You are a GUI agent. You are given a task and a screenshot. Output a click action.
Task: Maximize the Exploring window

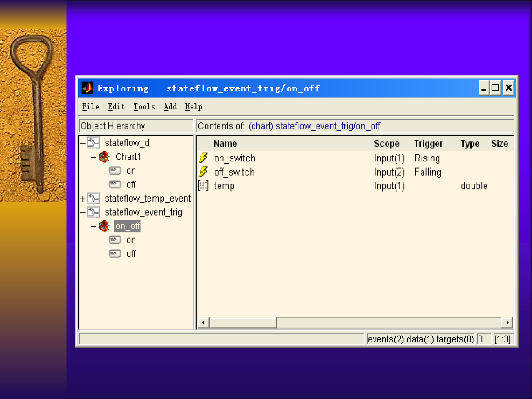click(x=496, y=88)
